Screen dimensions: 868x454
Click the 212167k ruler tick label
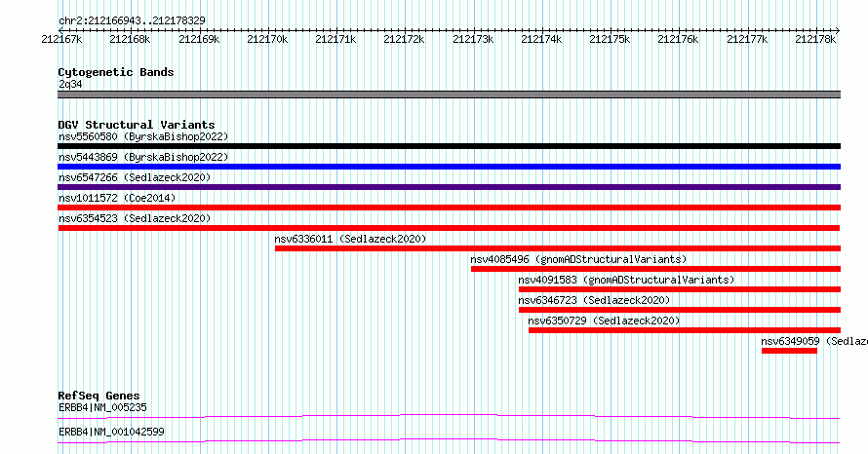tap(61, 39)
